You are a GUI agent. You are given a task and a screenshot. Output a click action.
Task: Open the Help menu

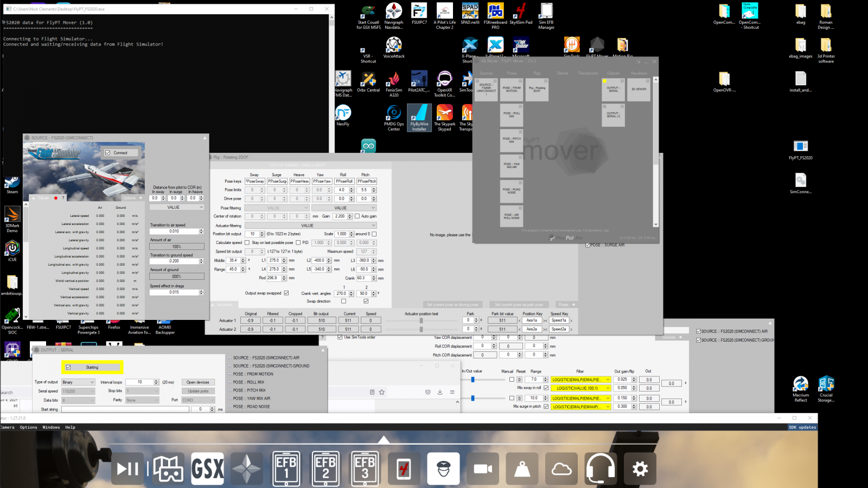[x=70, y=427]
